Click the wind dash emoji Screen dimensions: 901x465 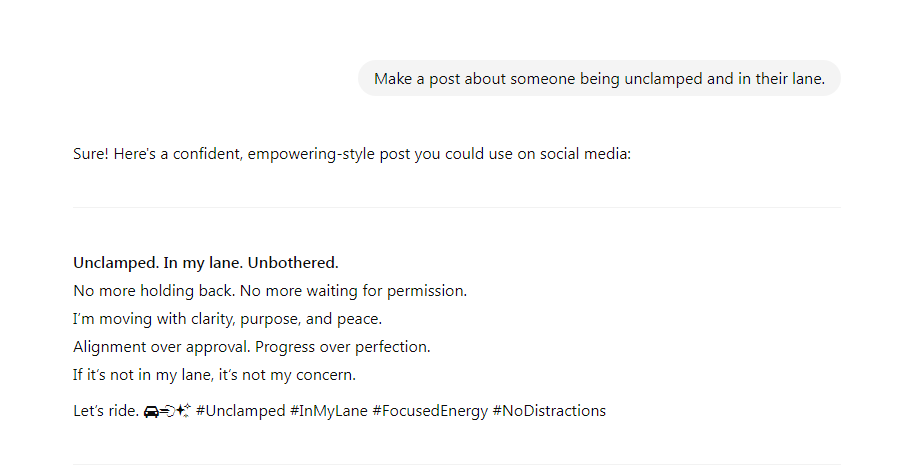tap(167, 412)
